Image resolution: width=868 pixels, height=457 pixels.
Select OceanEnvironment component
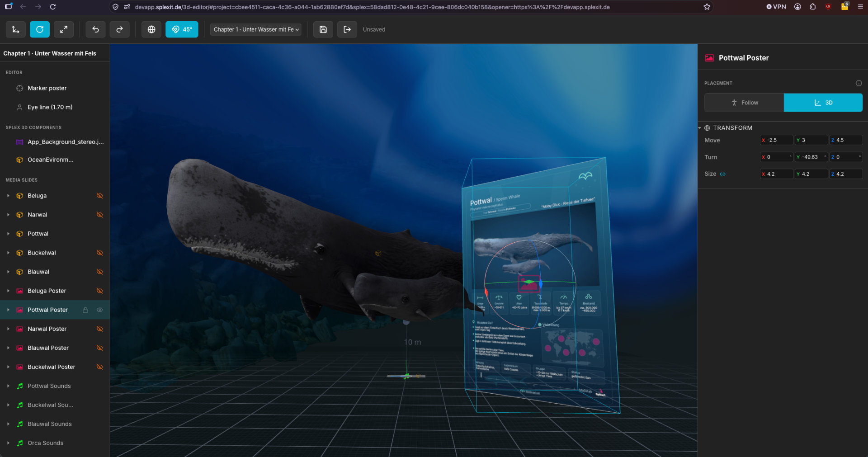point(55,160)
